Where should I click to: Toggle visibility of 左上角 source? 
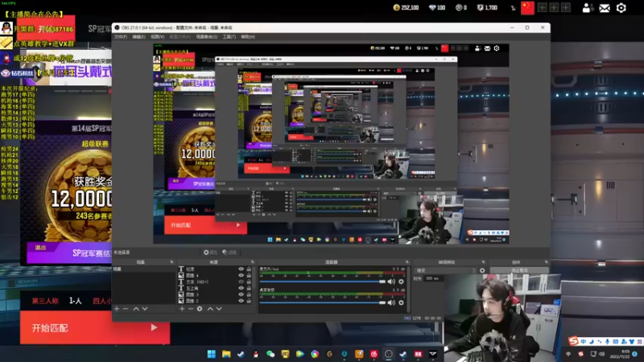click(x=241, y=288)
